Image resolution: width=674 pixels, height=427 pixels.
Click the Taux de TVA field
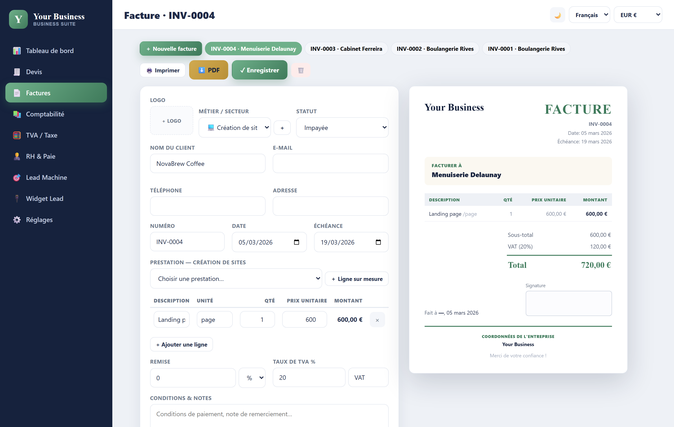[309, 378]
